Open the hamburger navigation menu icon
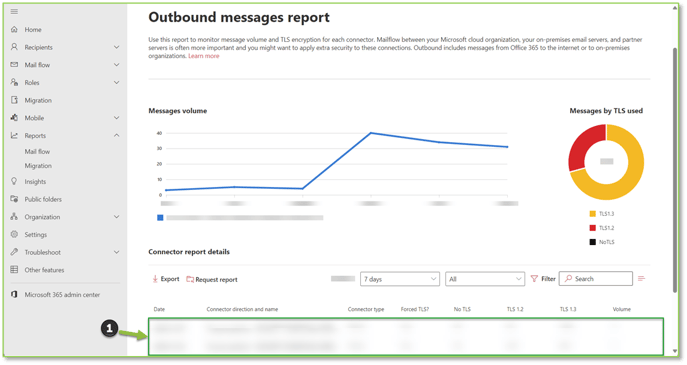The image size is (687, 365). click(x=14, y=11)
